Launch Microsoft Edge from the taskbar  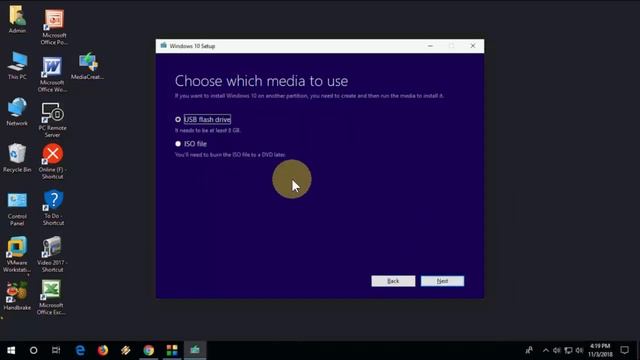tap(80, 350)
